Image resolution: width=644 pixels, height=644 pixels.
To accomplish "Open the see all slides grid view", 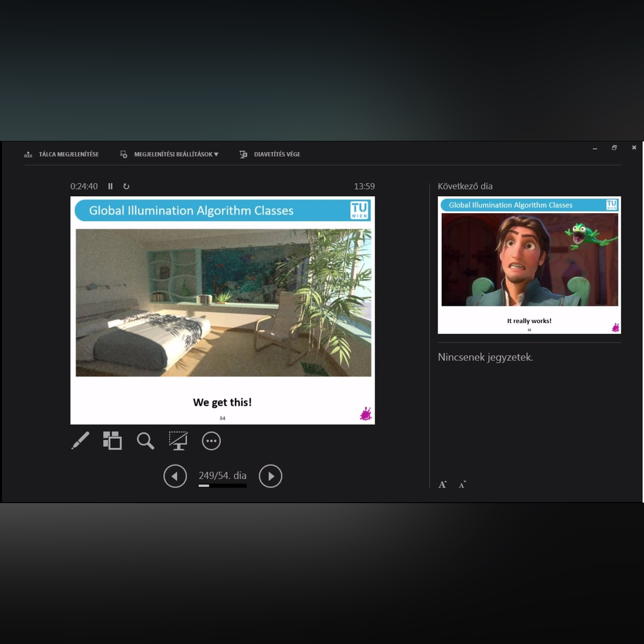I will point(112,441).
